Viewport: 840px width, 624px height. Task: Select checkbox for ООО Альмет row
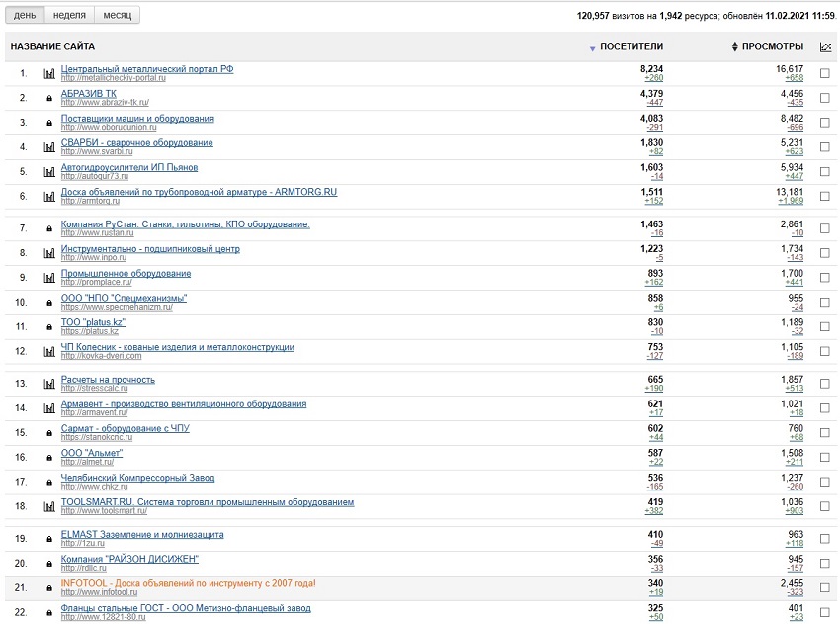825,458
